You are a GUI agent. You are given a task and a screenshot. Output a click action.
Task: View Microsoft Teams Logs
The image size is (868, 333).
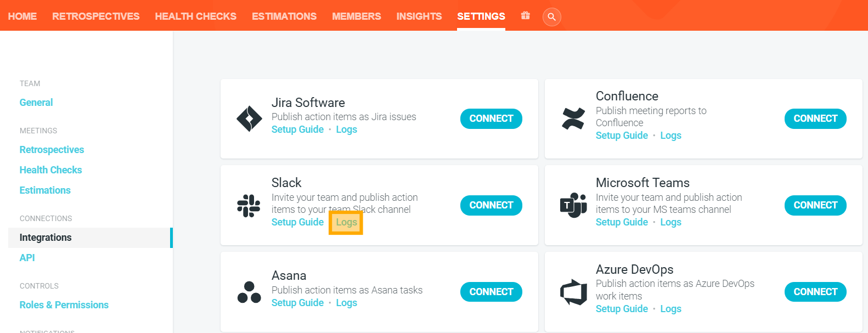point(671,222)
